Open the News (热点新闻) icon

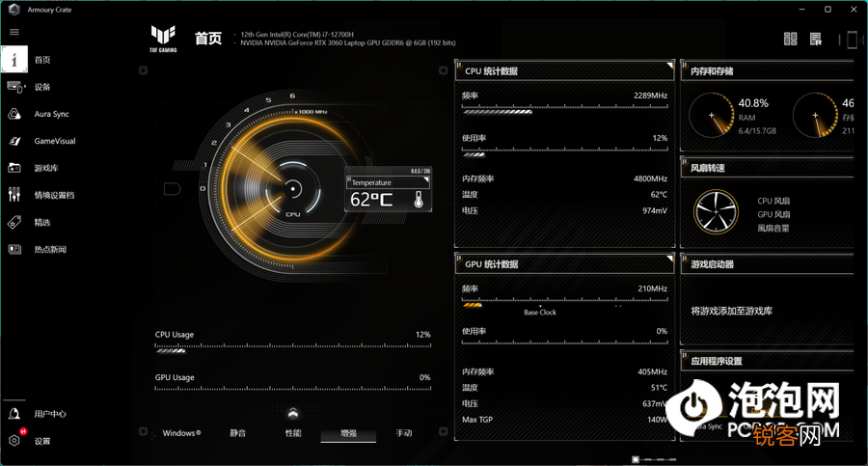(x=14, y=249)
